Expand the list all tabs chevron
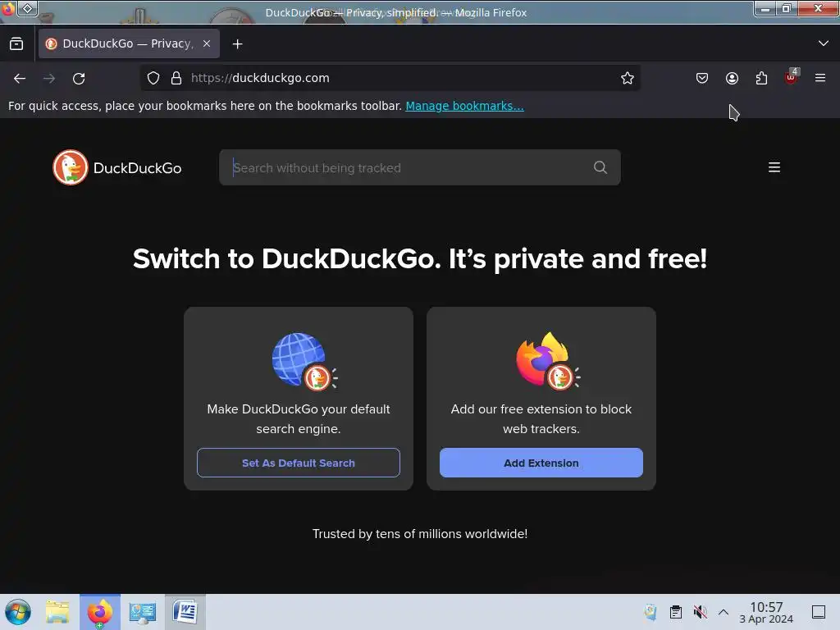Viewport: 840px width, 630px height. [x=824, y=43]
